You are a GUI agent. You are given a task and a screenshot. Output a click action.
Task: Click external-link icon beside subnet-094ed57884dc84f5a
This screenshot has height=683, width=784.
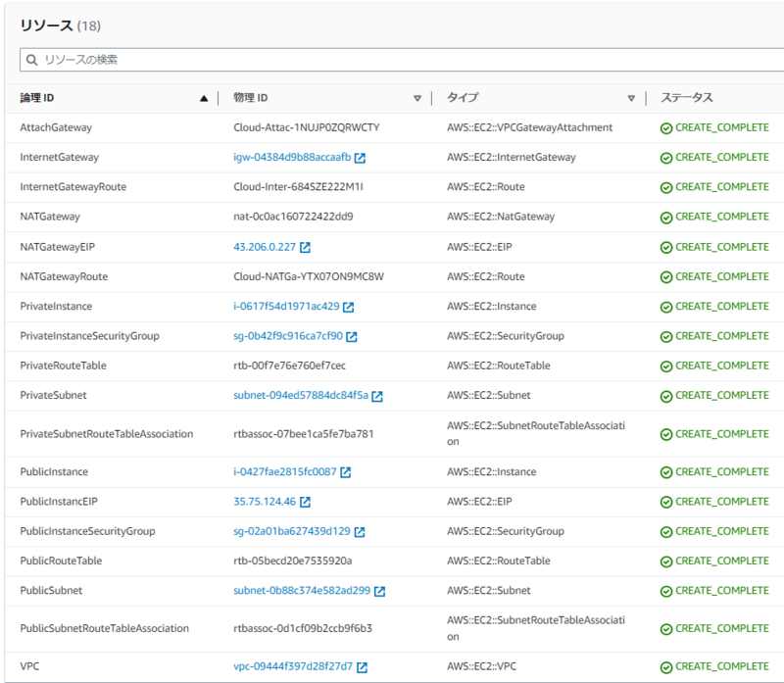click(x=377, y=397)
